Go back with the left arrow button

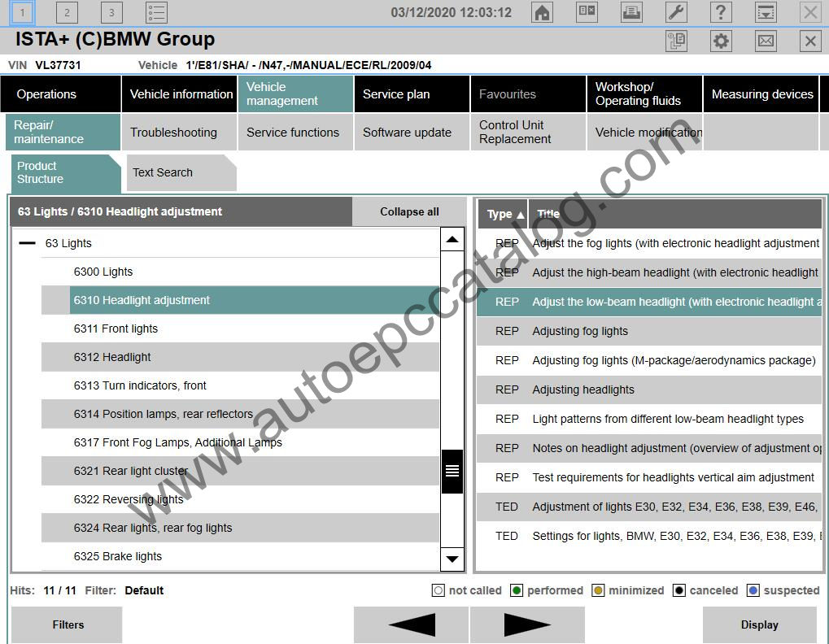[x=411, y=624]
